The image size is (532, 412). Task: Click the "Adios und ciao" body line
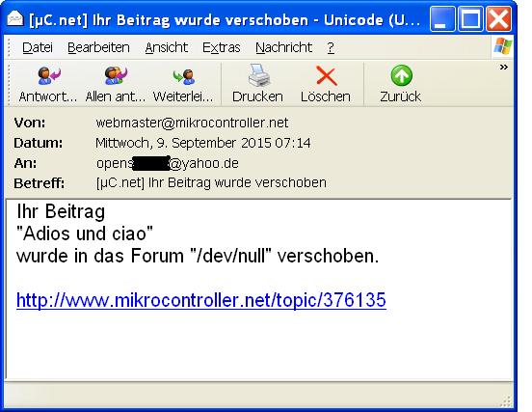coord(85,233)
